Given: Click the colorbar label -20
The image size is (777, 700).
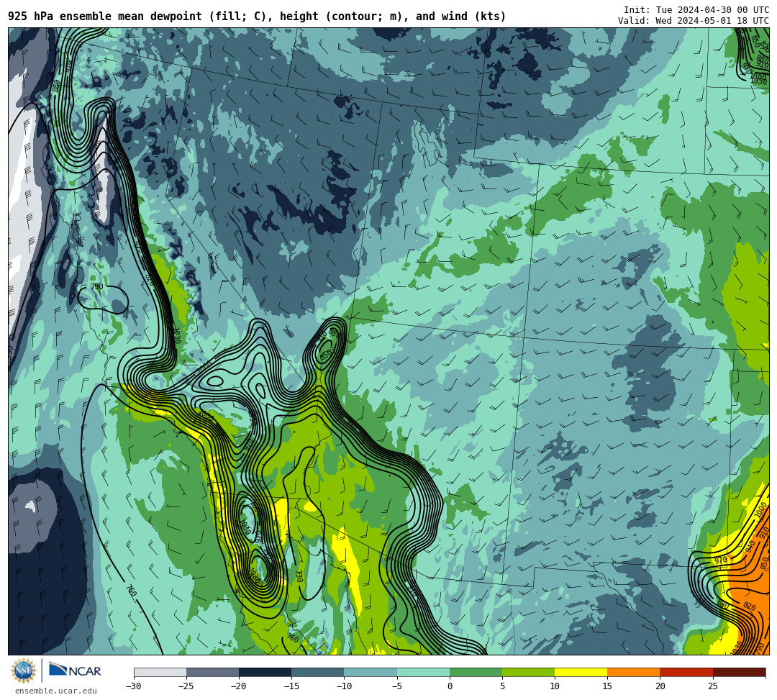Looking at the screenshot, I should point(239,686).
